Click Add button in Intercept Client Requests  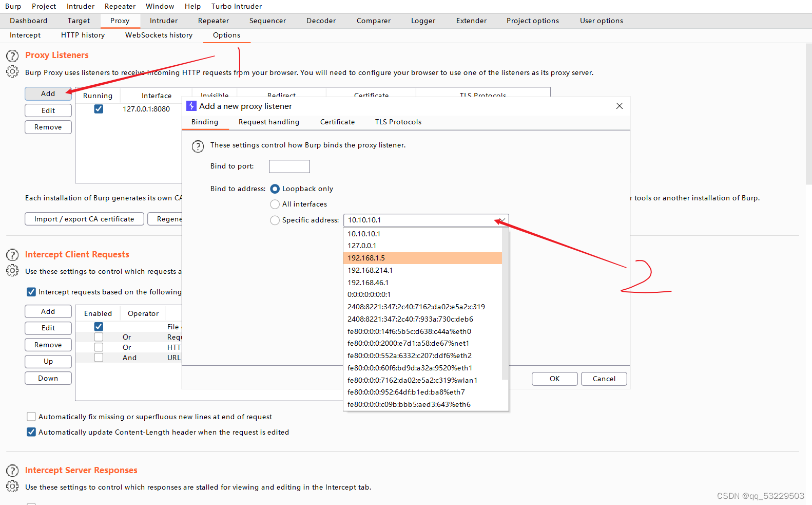(x=48, y=311)
